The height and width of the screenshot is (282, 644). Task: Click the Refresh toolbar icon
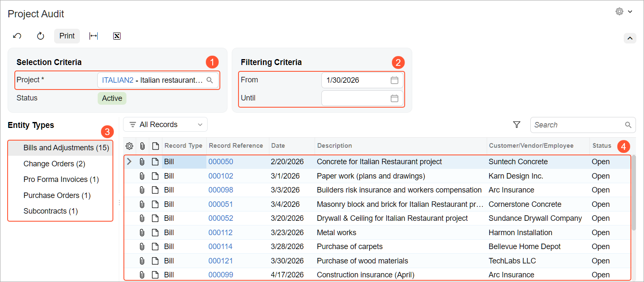click(x=41, y=36)
